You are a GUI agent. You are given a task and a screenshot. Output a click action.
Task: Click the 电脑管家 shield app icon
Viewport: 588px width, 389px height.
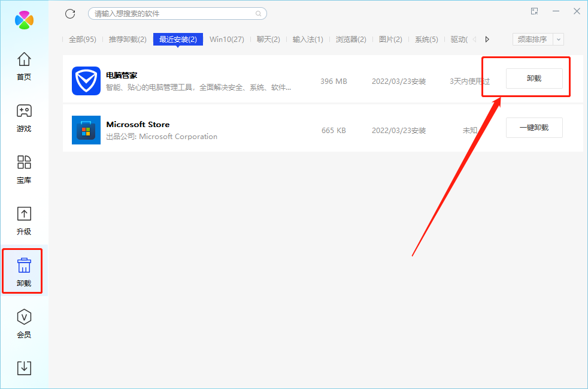click(x=86, y=81)
